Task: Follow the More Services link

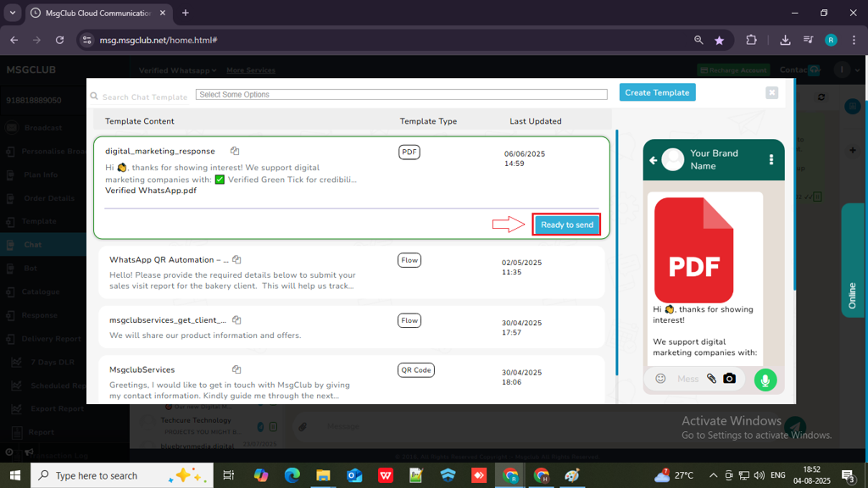Action: tap(251, 70)
